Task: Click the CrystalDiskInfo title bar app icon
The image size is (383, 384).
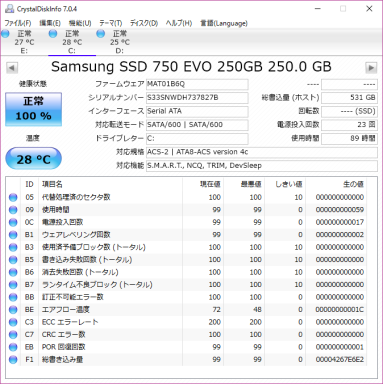Action: [x=9, y=8]
